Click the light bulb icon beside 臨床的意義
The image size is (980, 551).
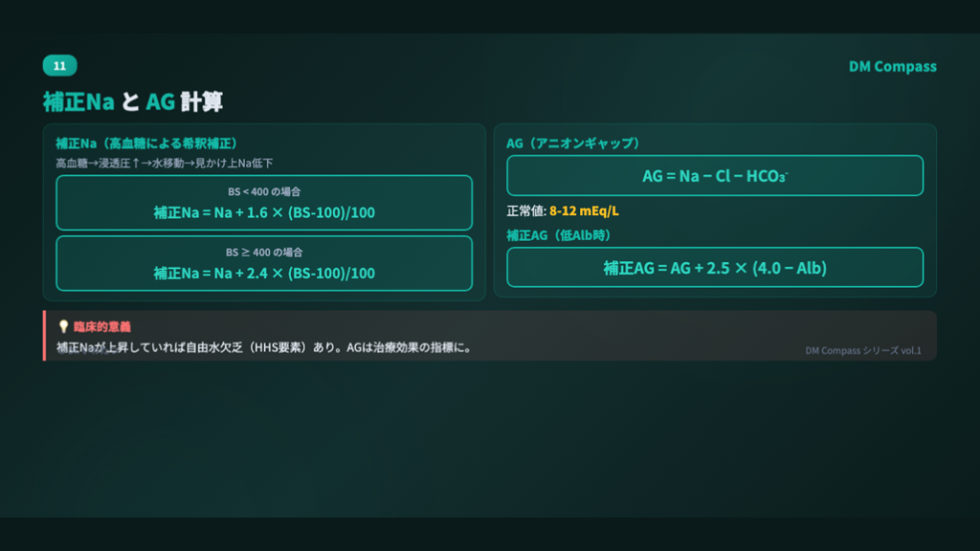[63, 327]
